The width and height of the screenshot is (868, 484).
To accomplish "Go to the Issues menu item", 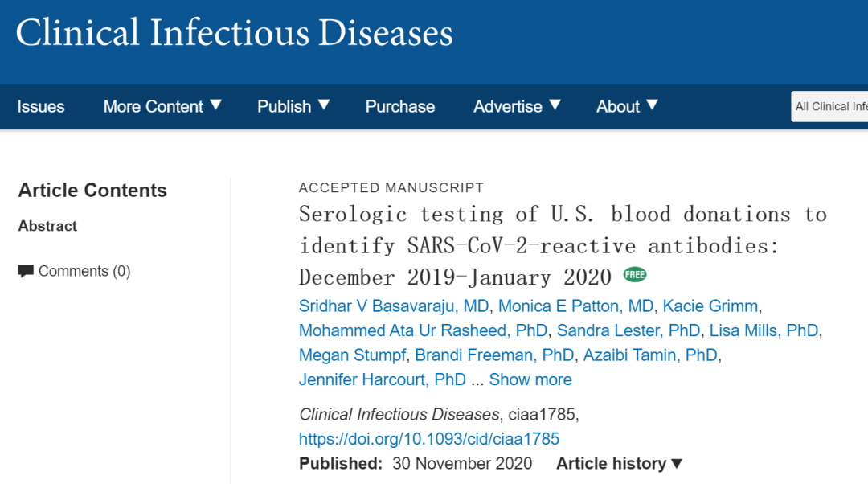I will pyautogui.click(x=41, y=106).
